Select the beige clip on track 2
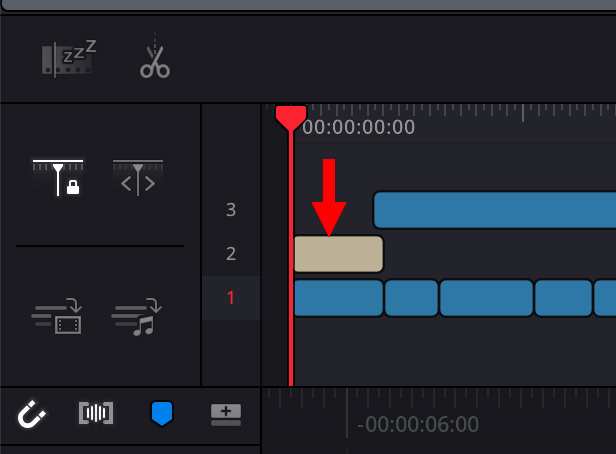The width and height of the screenshot is (616, 454). pos(338,254)
